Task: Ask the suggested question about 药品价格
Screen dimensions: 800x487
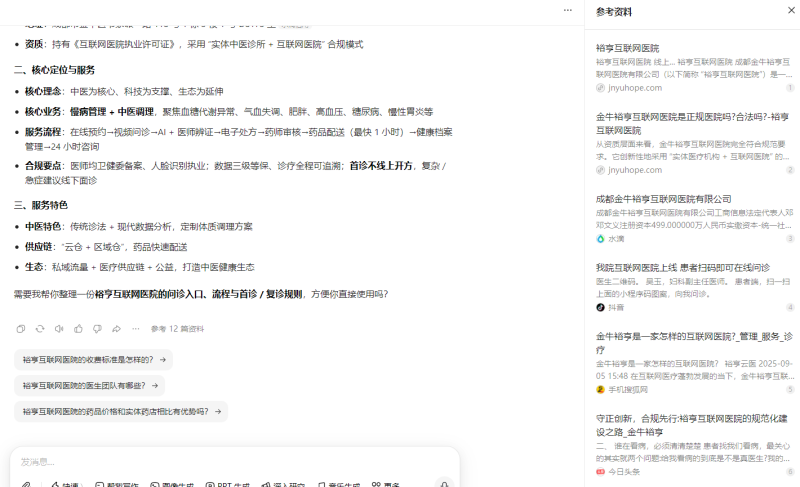Action: [x=121, y=412]
